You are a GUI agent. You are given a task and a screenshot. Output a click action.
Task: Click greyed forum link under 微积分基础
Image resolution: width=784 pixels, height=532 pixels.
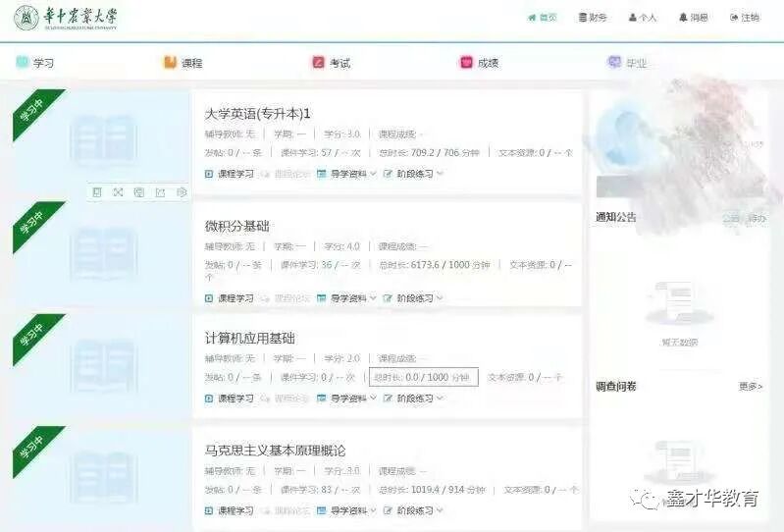tap(286, 298)
